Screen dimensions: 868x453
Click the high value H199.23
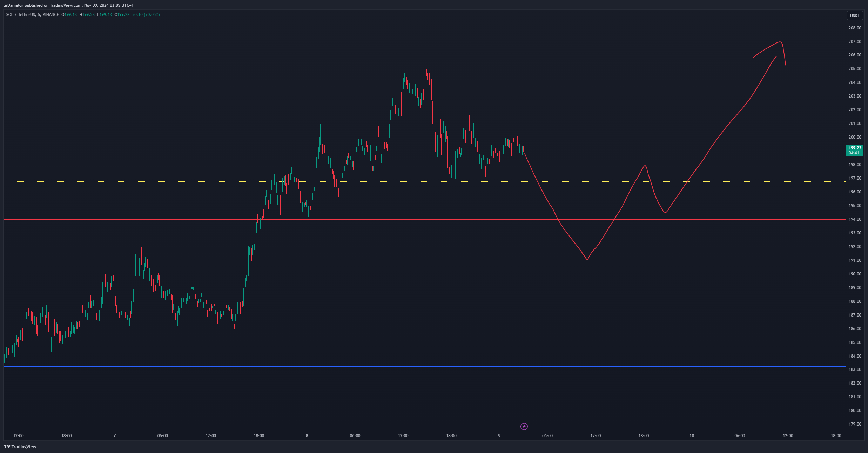[87, 15]
